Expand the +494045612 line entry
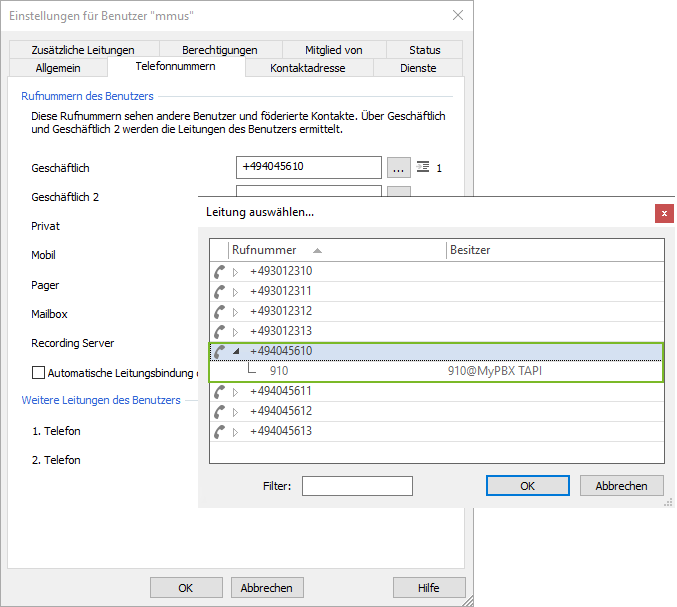677x607 pixels. coord(236,411)
